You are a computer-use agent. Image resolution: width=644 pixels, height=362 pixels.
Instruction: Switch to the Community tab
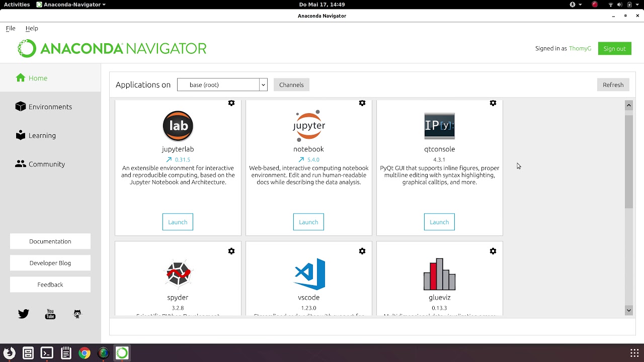[x=50, y=164]
